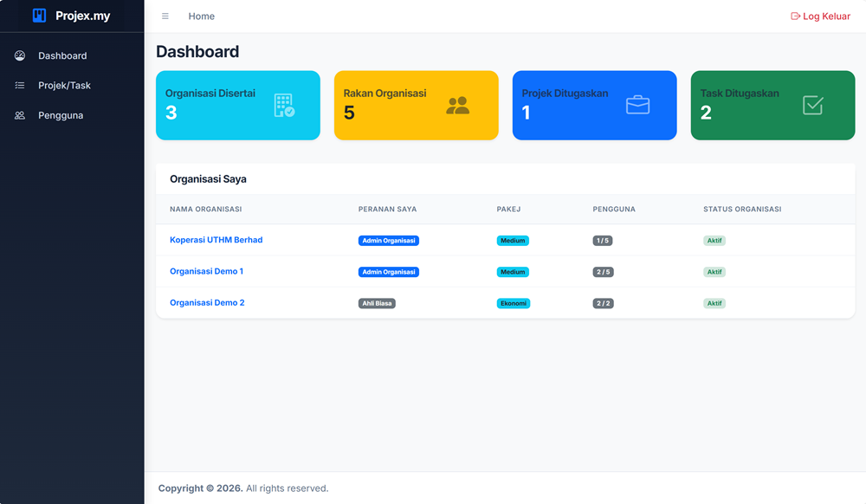
Task: Open the Koperasi UTHM Berhad organization
Action: click(x=216, y=240)
